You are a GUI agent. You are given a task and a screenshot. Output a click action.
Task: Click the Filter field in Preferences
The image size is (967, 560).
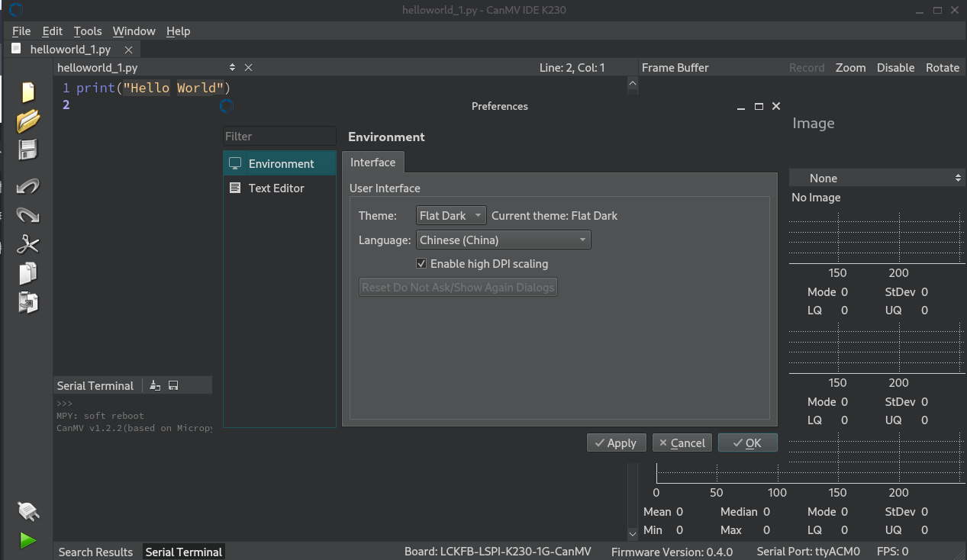(x=279, y=137)
